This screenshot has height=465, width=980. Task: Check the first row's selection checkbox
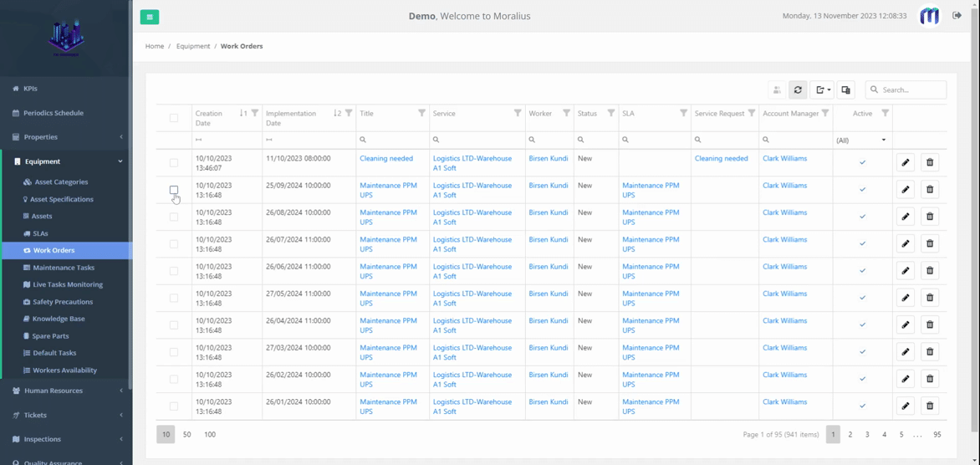[x=174, y=163]
